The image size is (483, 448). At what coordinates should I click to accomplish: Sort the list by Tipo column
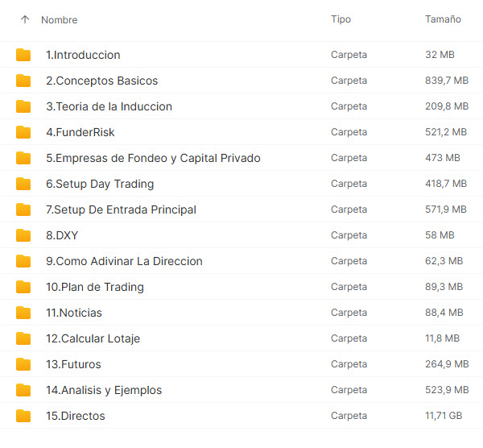(341, 19)
